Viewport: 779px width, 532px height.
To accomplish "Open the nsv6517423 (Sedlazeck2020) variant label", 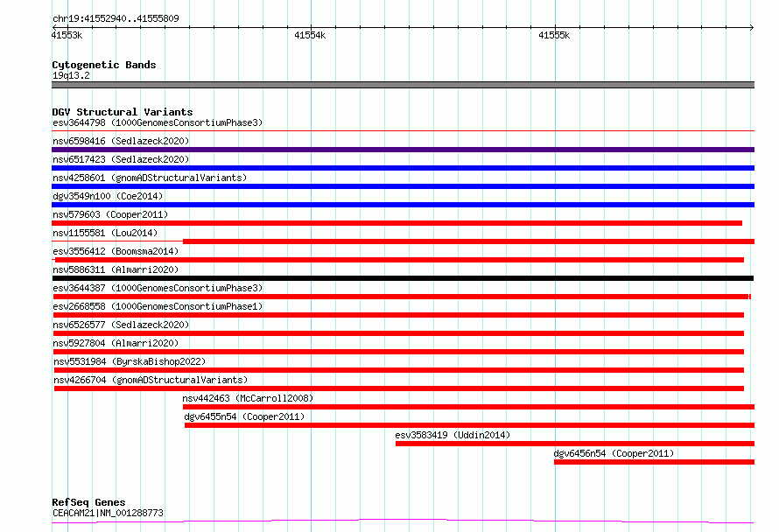I will [x=121, y=159].
